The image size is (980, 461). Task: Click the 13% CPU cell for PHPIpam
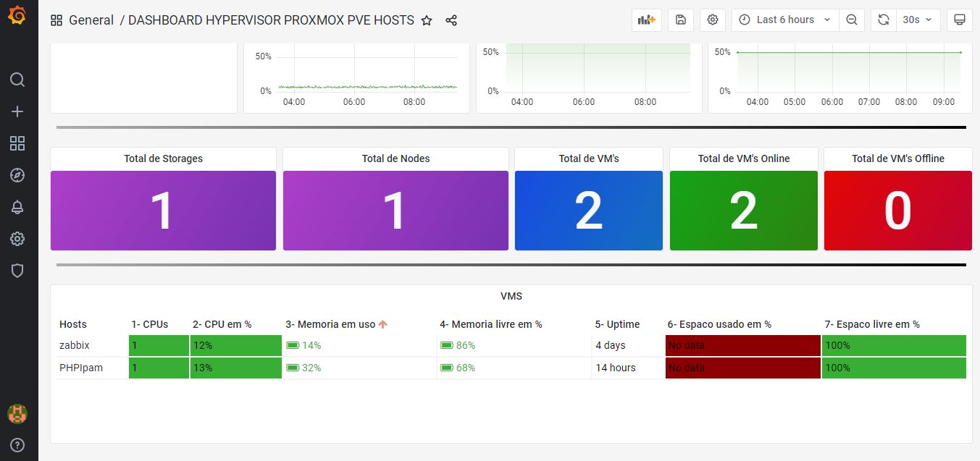pyautogui.click(x=236, y=368)
